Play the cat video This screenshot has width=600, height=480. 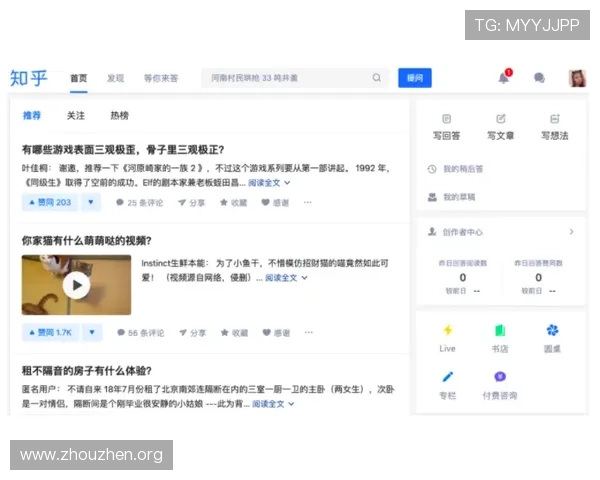(x=77, y=285)
